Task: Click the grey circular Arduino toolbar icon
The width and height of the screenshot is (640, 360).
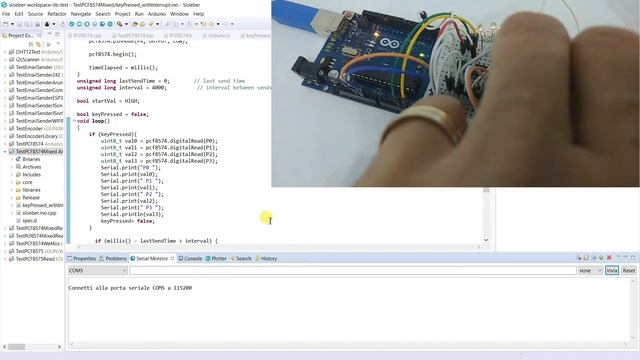Action: click(95, 24)
